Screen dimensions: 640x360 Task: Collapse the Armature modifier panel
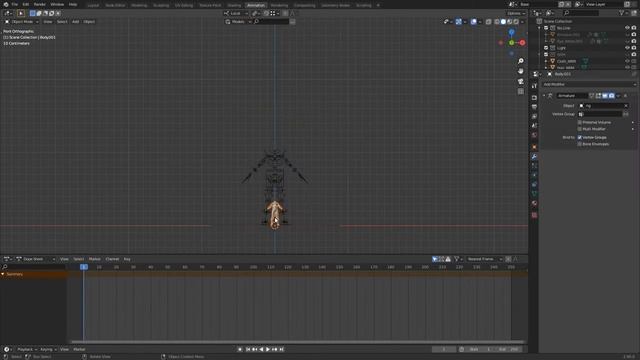point(544,96)
